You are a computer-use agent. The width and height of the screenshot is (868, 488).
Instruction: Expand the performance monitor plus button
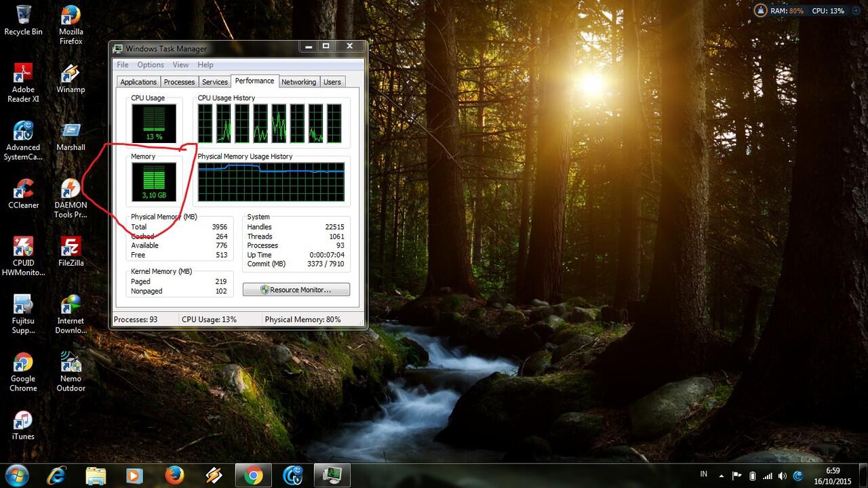[855, 11]
